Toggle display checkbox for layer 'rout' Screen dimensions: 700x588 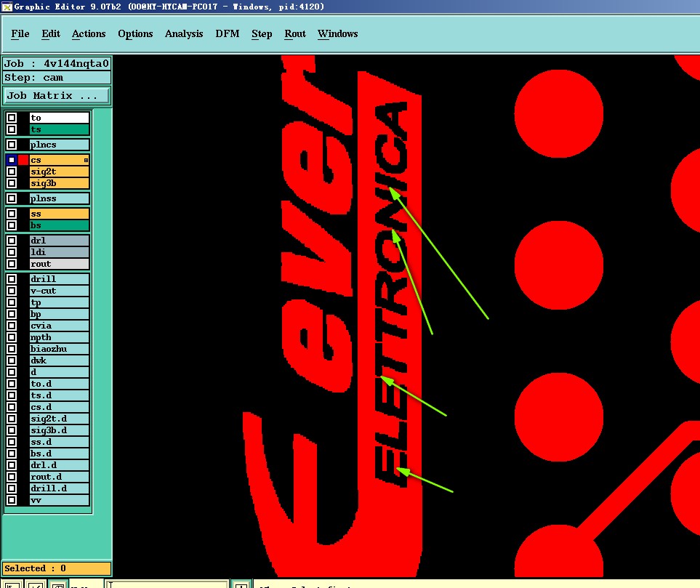[12, 263]
